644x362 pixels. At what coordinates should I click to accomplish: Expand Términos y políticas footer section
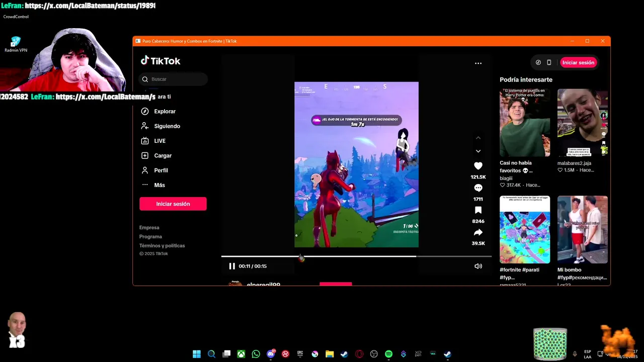162,246
